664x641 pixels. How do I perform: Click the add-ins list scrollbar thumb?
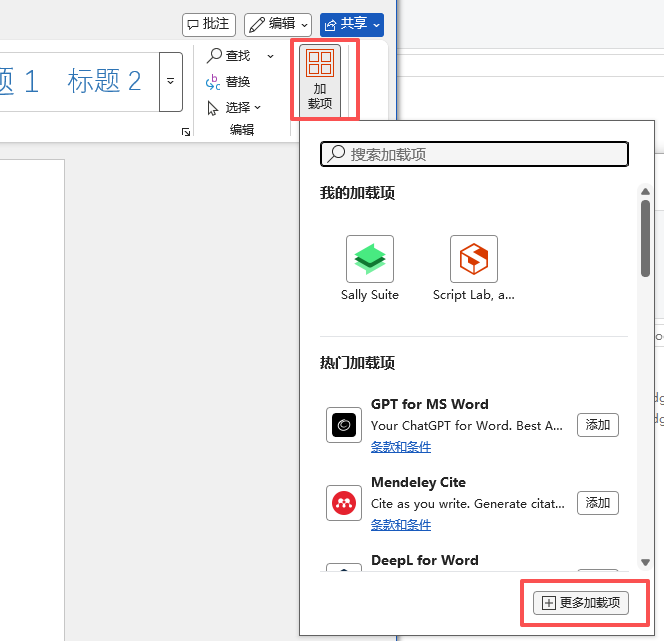645,238
